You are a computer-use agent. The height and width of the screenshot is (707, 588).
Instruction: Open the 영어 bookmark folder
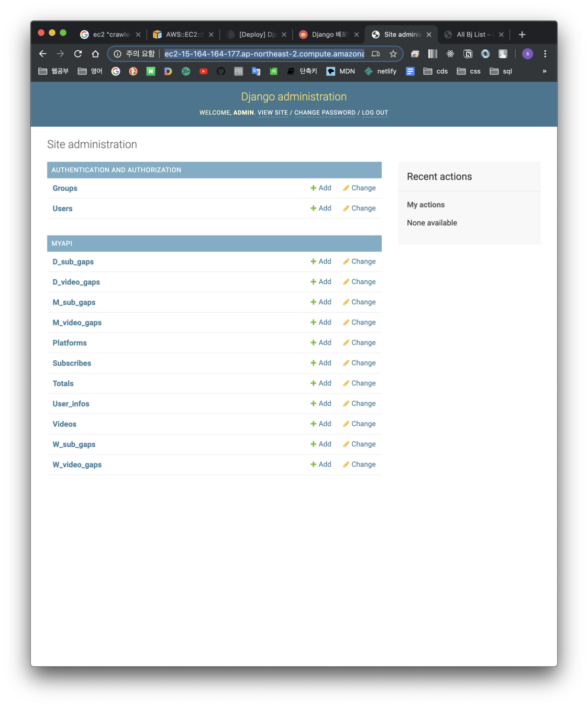pyautogui.click(x=90, y=71)
